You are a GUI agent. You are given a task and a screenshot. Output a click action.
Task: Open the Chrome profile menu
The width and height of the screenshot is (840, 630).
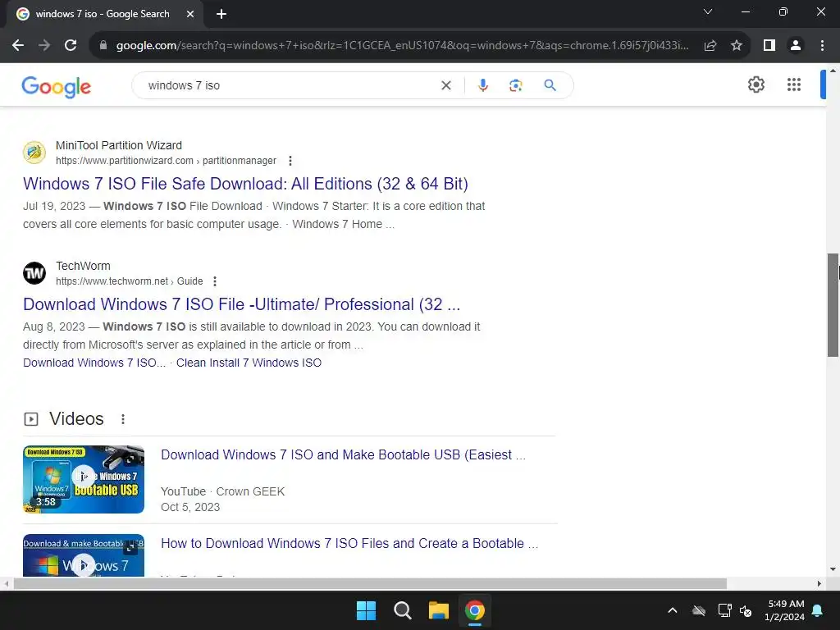(796, 46)
